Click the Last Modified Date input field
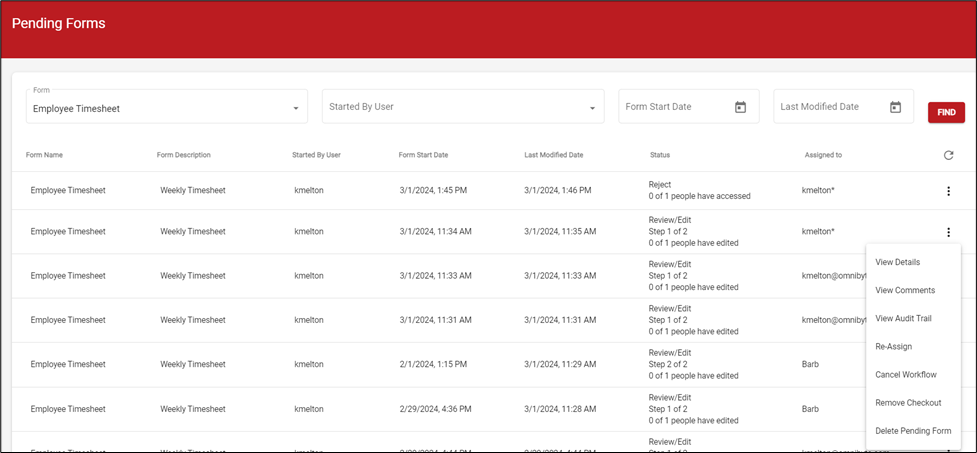 coord(826,107)
